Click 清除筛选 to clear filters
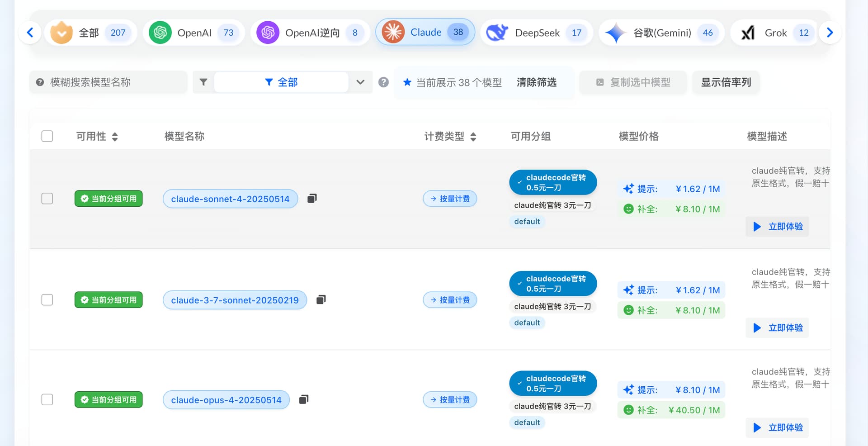This screenshot has width=868, height=446. [x=537, y=82]
